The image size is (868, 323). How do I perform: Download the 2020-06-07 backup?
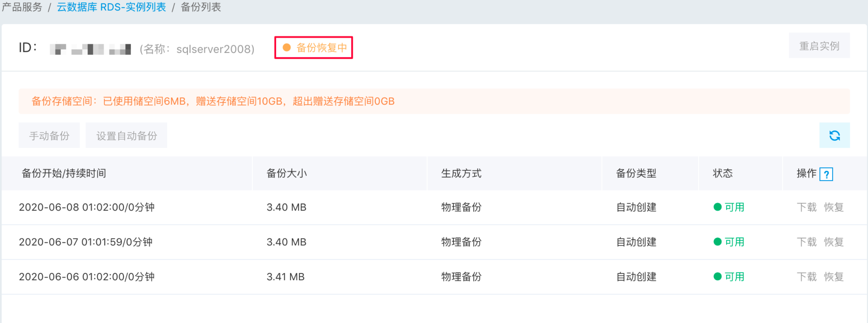pyautogui.click(x=806, y=242)
